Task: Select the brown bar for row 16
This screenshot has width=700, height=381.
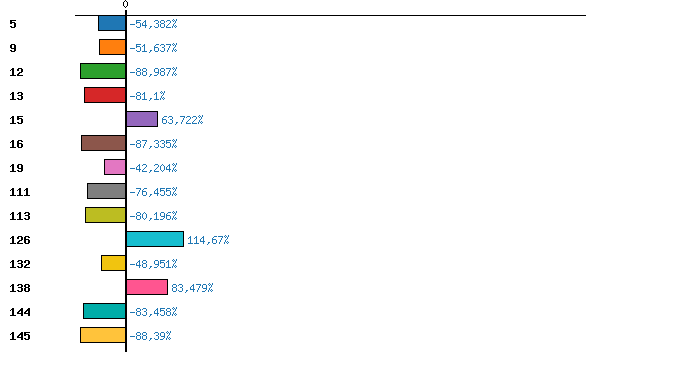Action: [x=104, y=143]
